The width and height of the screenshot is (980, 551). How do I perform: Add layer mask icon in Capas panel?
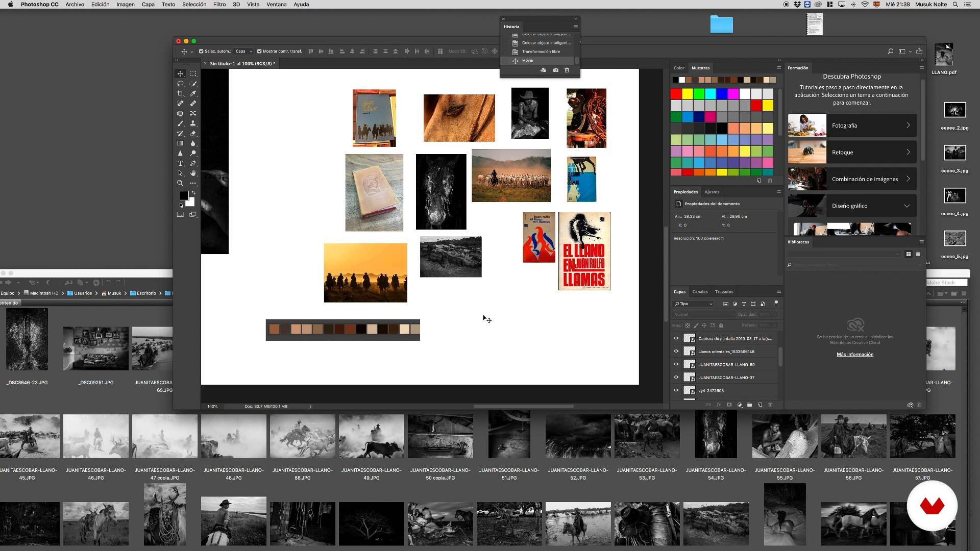(729, 405)
